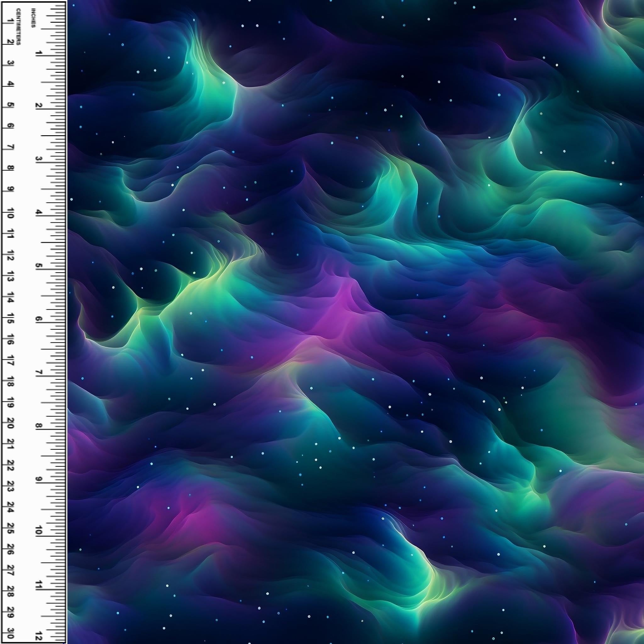Click the 8 inch number on the ruler
Screen dimensions: 644x644
click(x=38, y=426)
